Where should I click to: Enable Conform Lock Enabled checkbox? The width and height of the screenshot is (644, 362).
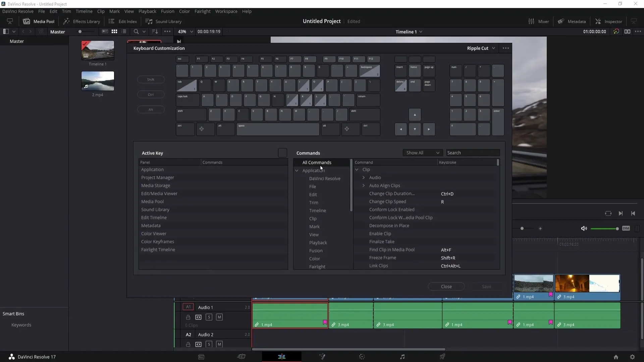coord(392,209)
